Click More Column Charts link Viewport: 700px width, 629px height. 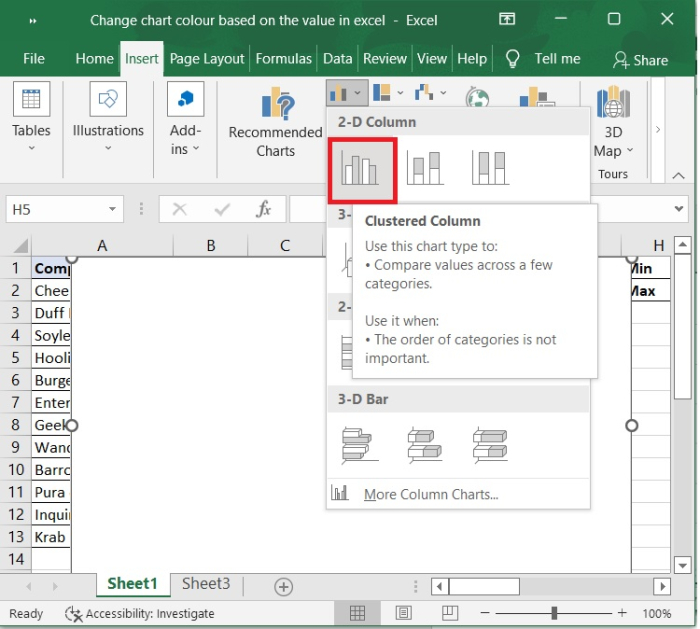430,494
